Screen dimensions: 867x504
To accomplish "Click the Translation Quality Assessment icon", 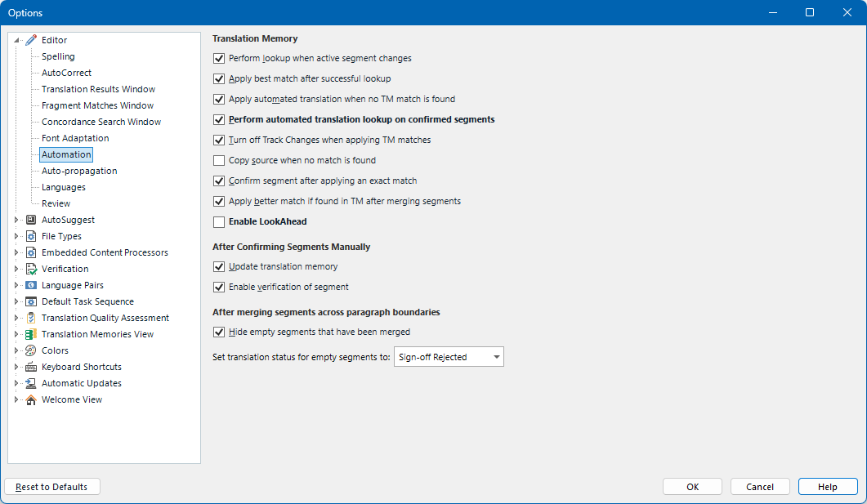I will [x=32, y=318].
